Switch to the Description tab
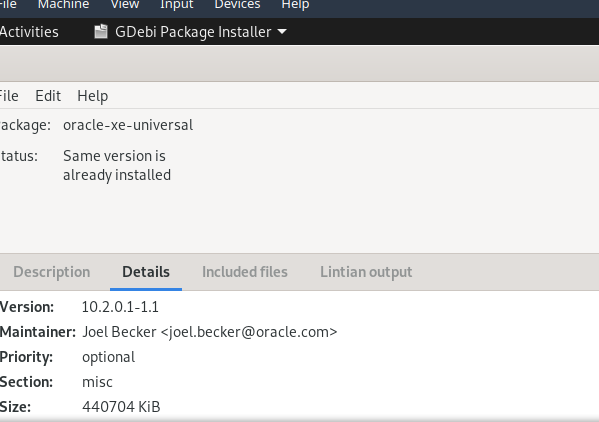Image resolution: width=599 pixels, height=422 pixels. (x=52, y=272)
